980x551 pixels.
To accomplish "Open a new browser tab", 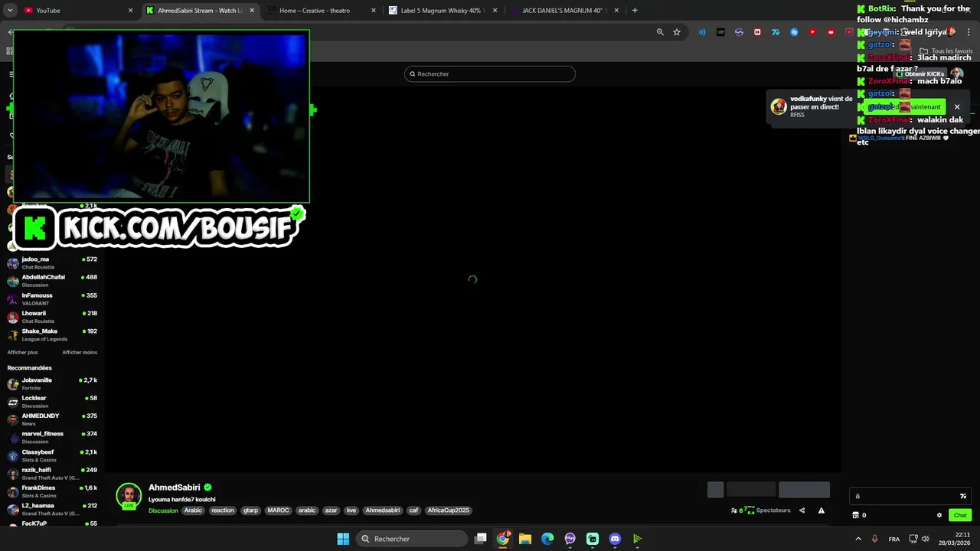I will click(635, 11).
